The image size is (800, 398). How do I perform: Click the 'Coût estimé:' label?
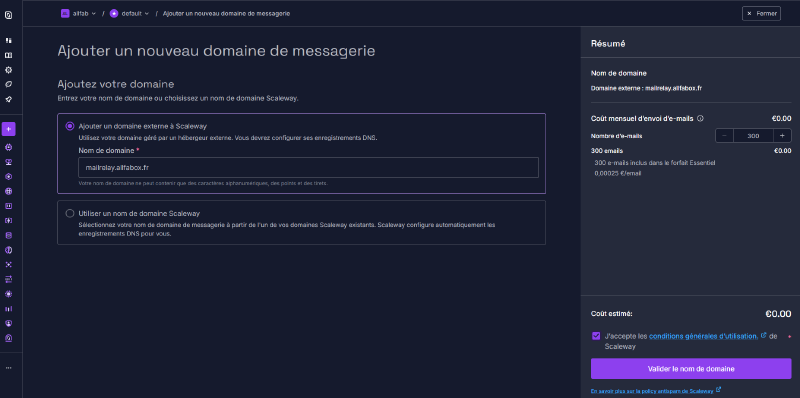click(x=611, y=313)
